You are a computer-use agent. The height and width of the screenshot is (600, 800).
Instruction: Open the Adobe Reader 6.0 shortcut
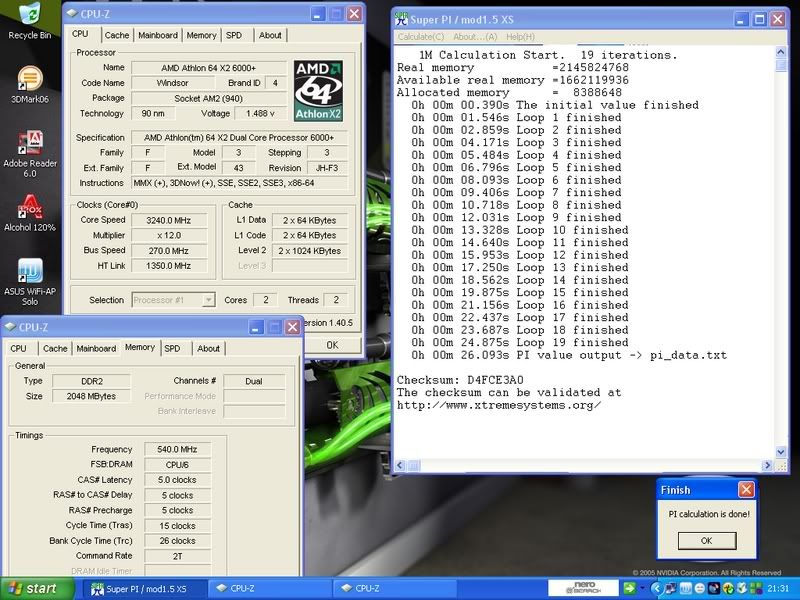click(30, 154)
